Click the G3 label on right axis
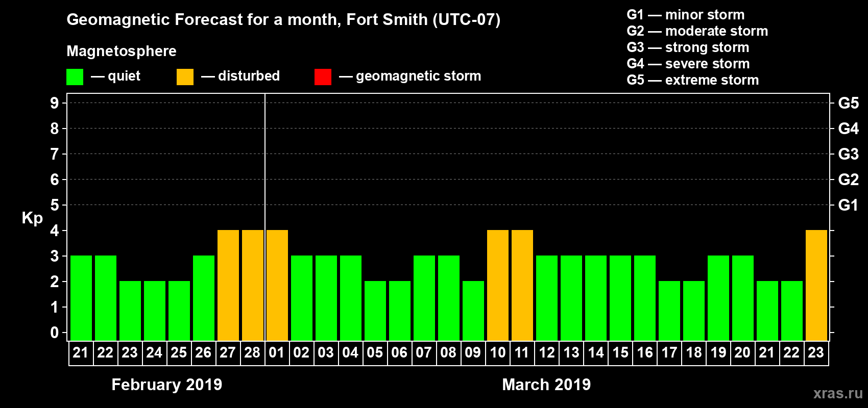The height and width of the screenshot is (408, 868). (x=849, y=154)
